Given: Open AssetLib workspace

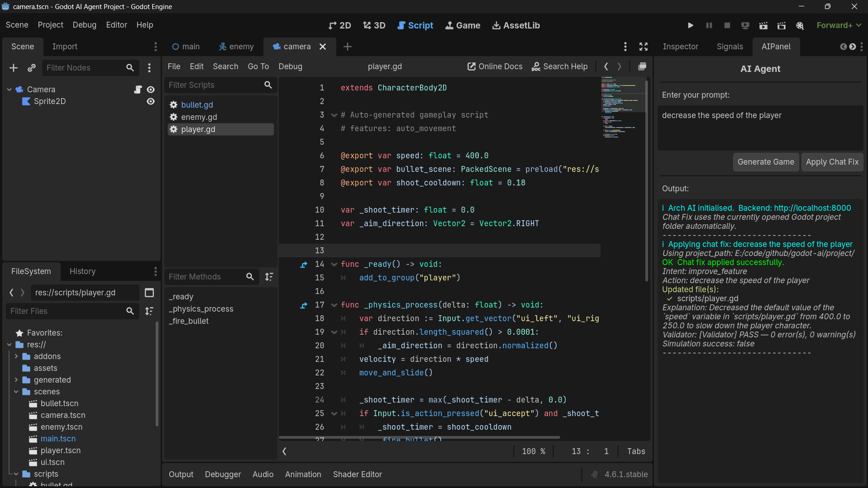Looking at the screenshot, I should click(516, 25).
